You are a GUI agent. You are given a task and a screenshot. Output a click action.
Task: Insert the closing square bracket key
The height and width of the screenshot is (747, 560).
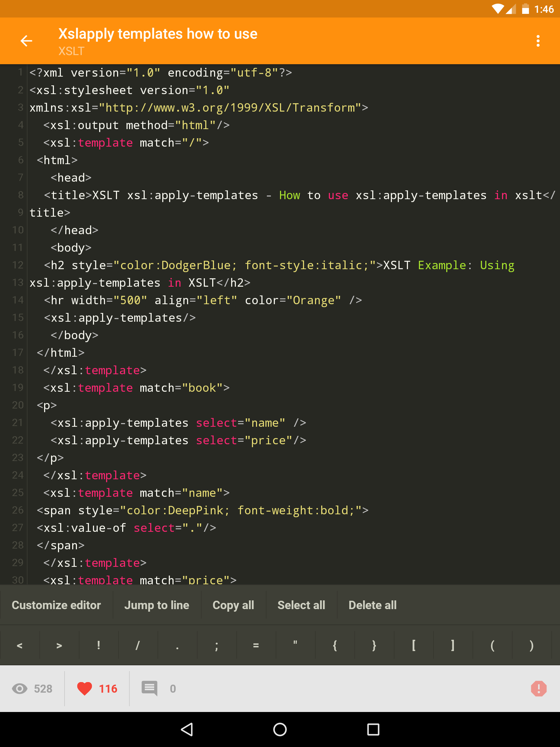[x=453, y=646]
